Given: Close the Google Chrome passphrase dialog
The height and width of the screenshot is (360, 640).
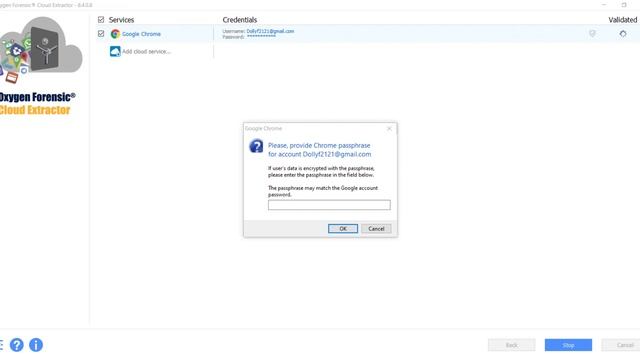Looking at the screenshot, I should coord(389,129).
